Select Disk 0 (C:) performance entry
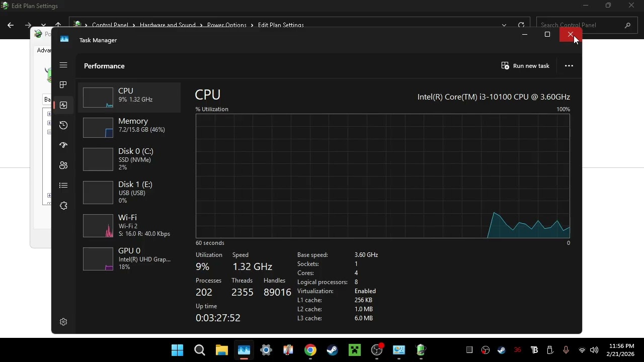The image size is (644, 362). click(x=130, y=159)
